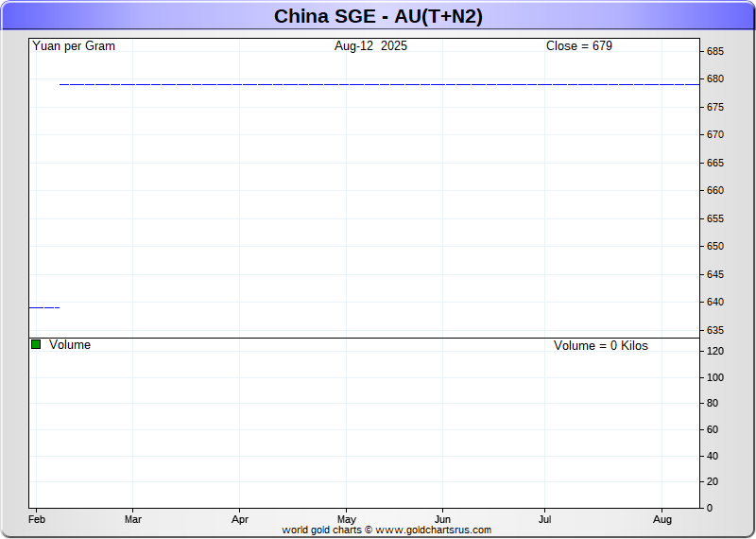Click the Mar label on the time axis
Screen dimensions: 756x539
coord(133,519)
